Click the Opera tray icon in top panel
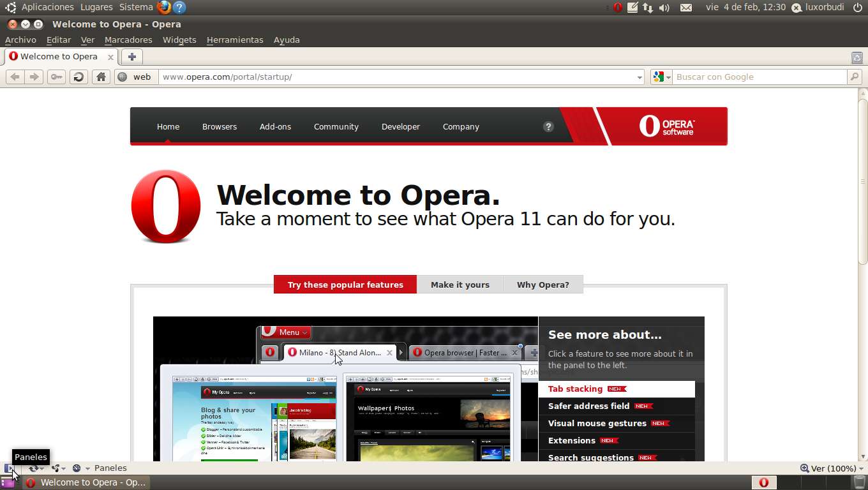Screen dimensions: 868x490 coord(618,8)
